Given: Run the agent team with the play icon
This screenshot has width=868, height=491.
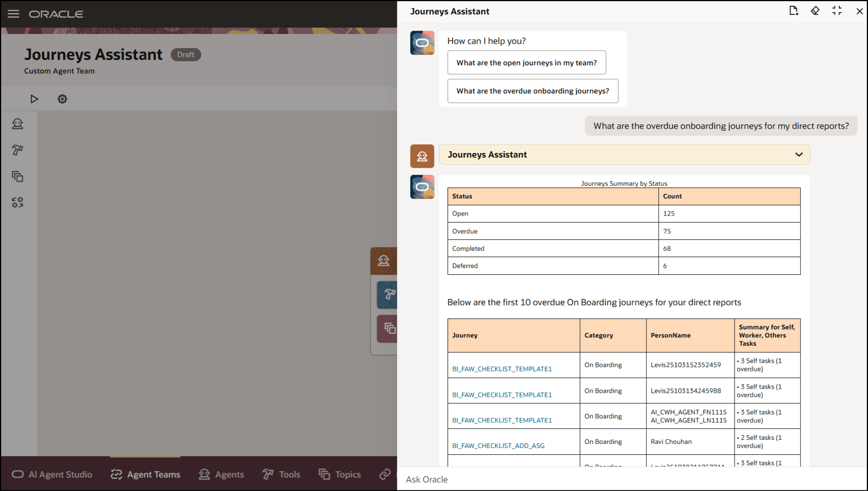Looking at the screenshot, I should tap(34, 98).
